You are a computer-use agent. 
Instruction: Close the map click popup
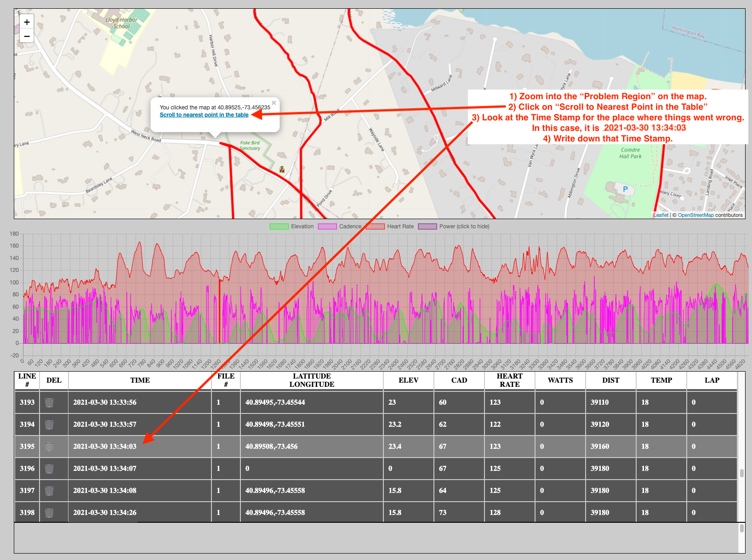(x=274, y=103)
